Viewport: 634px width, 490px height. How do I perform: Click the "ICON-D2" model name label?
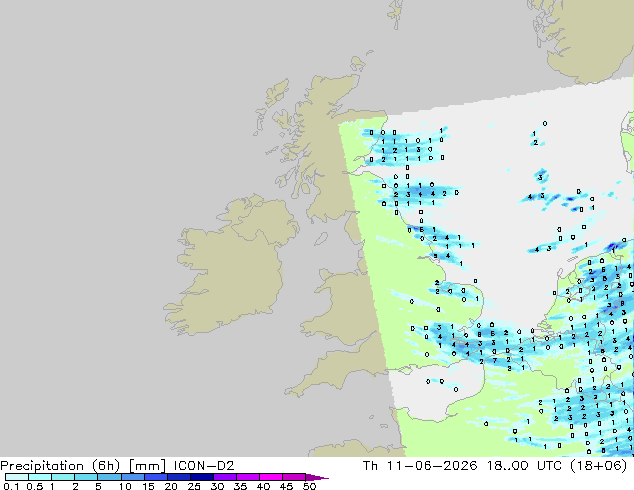[204, 466]
